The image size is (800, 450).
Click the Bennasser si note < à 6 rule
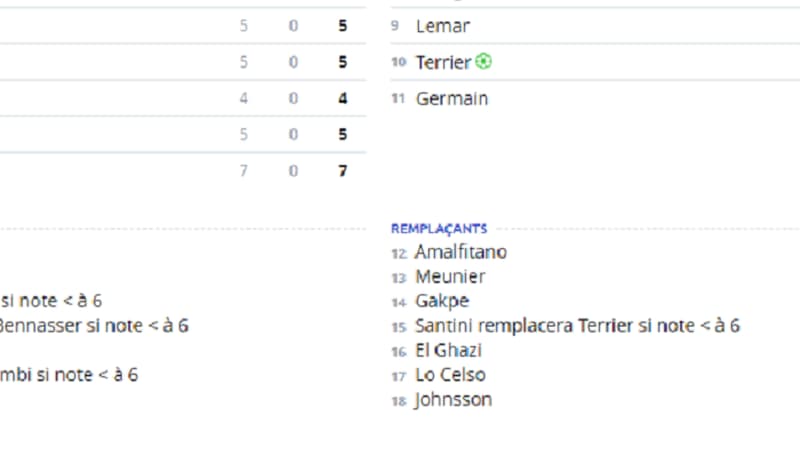93,326
